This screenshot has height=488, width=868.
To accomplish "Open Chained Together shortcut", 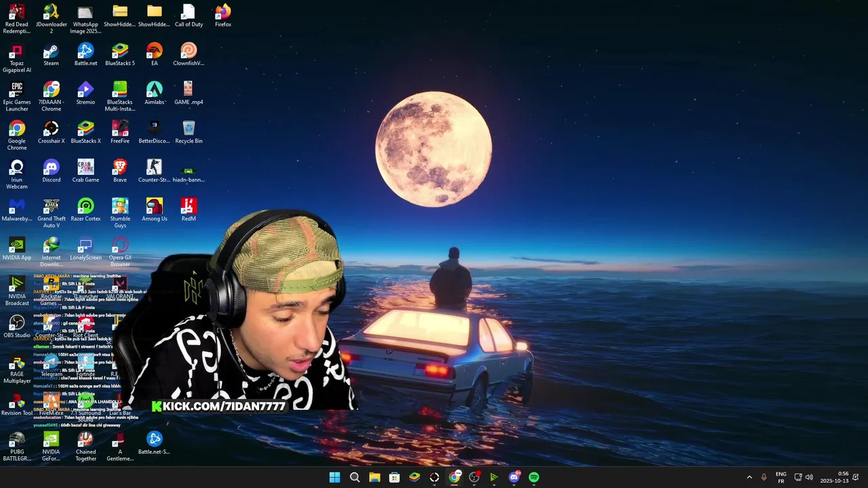I will click(85, 447).
